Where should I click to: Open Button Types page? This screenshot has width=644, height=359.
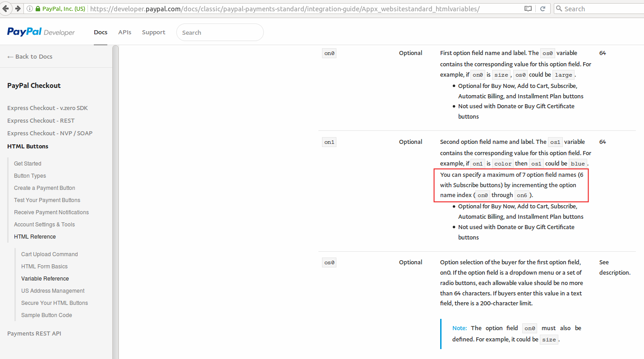[x=30, y=175]
